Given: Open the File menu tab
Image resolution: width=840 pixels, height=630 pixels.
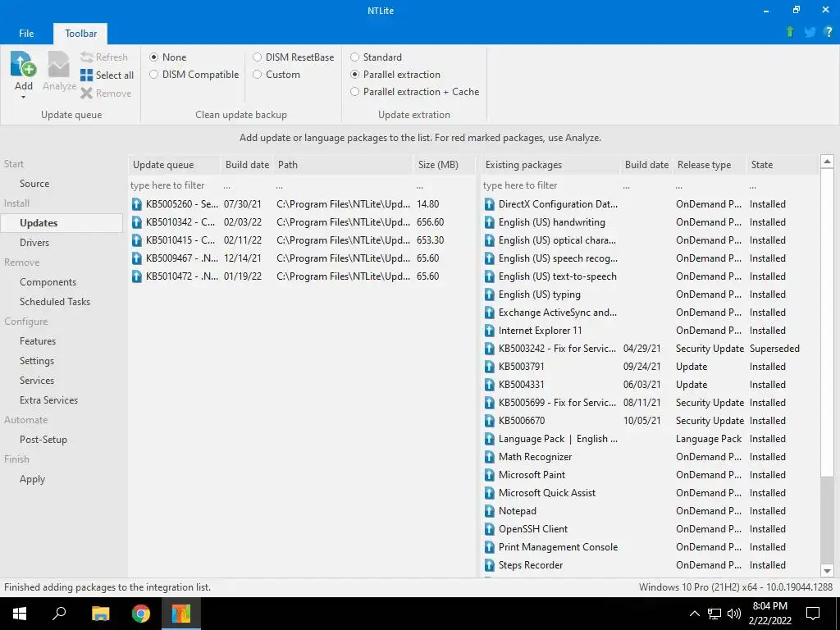Looking at the screenshot, I should (26, 33).
